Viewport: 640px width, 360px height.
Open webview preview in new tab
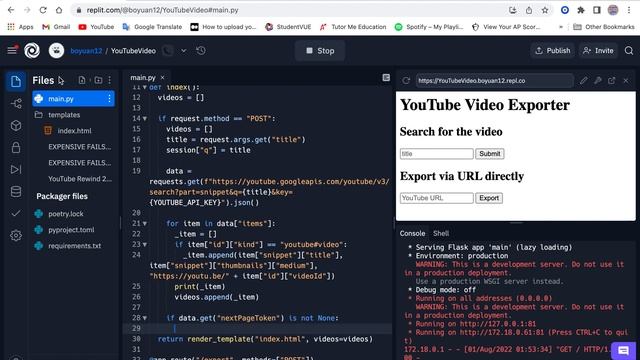pyautogui.click(x=611, y=81)
